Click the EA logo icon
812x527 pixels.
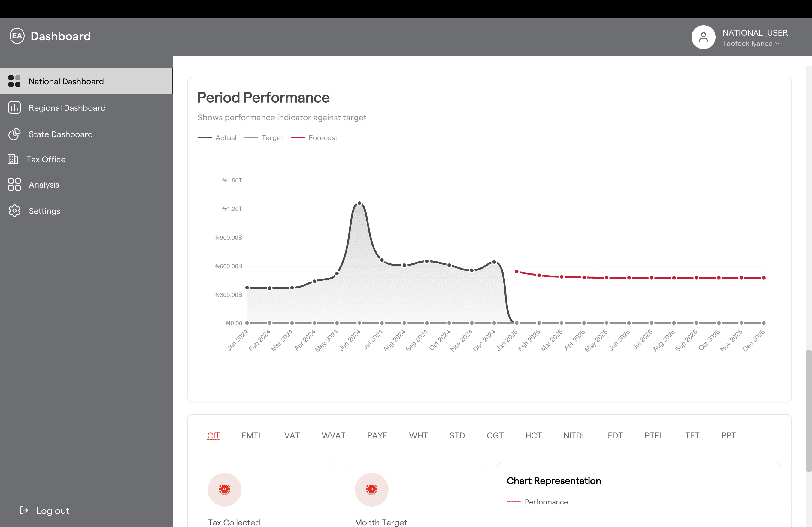point(17,36)
